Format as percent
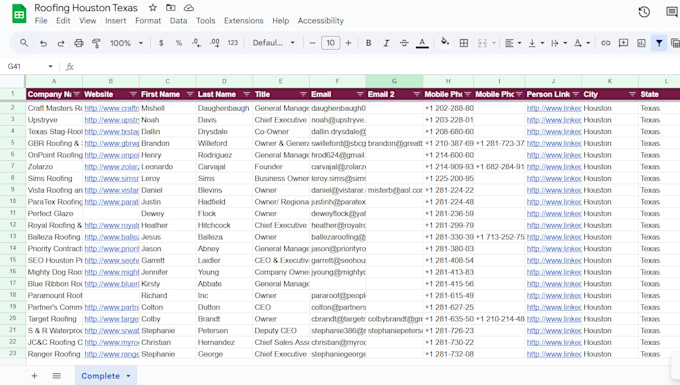The width and height of the screenshot is (680, 385). (179, 43)
